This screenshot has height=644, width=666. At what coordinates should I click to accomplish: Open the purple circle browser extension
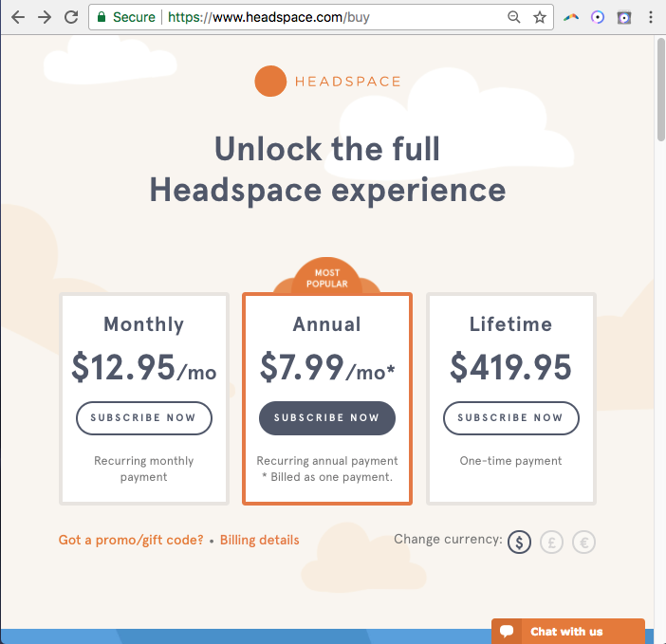(x=598, y=17)
